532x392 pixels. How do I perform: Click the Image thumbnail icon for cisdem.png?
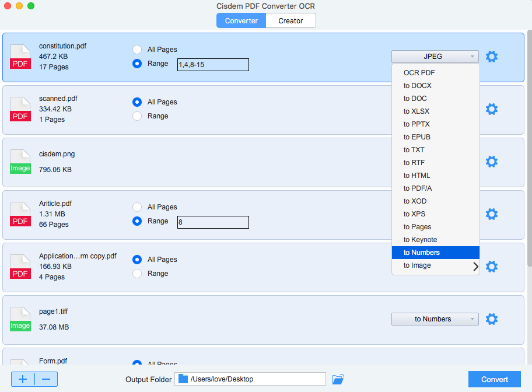20,162
